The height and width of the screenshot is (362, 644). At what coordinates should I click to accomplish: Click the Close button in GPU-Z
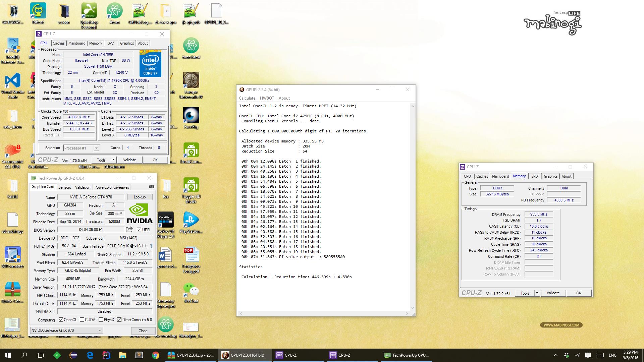point(143,330)
